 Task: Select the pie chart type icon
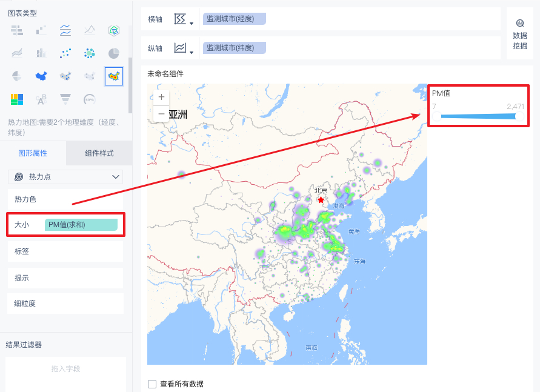114,53
